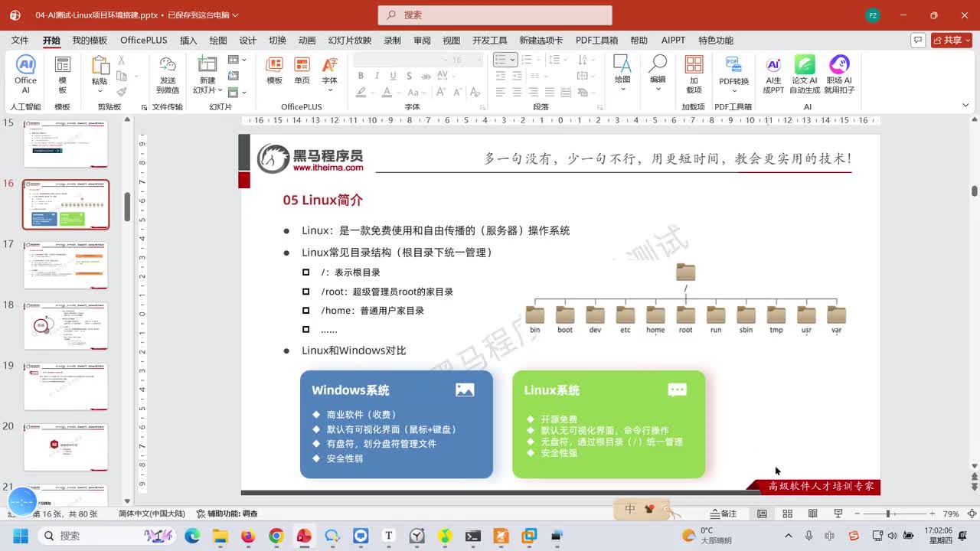The image size is (980, 551).
Task: Open the 文件 menu
Action: [20, 41]
